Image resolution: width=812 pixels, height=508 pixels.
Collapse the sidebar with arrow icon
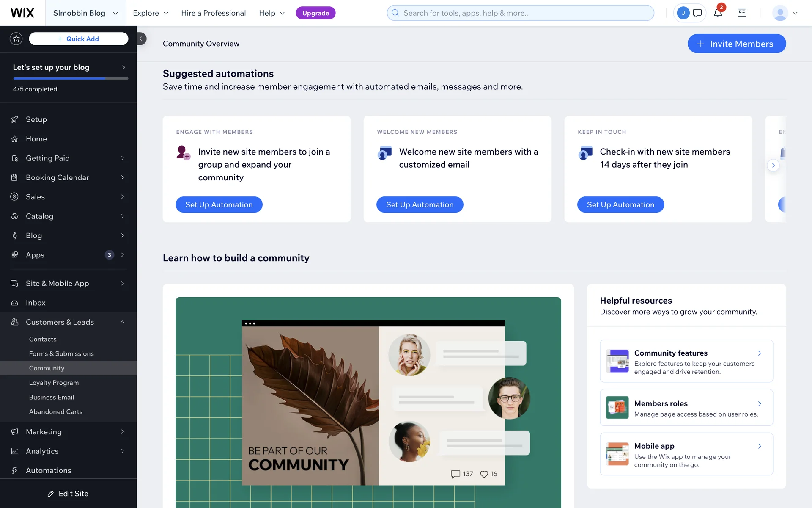pyautogui.click(x=141, y=39)
